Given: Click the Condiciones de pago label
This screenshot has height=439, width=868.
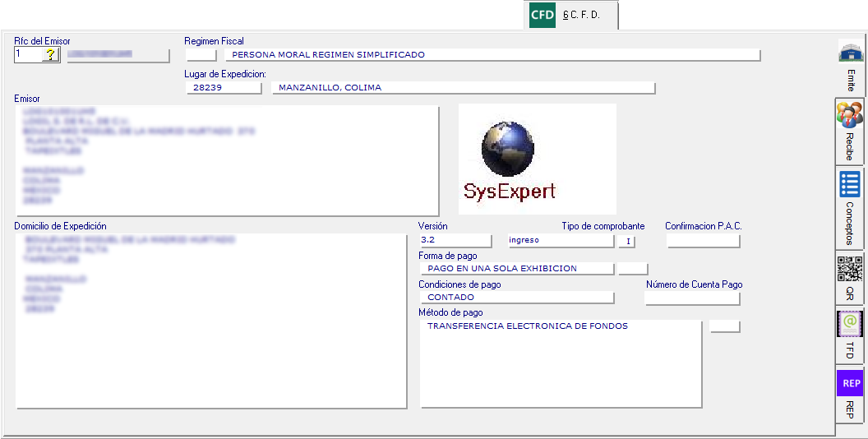Looking at the screenshot, I should coord(459,284).
